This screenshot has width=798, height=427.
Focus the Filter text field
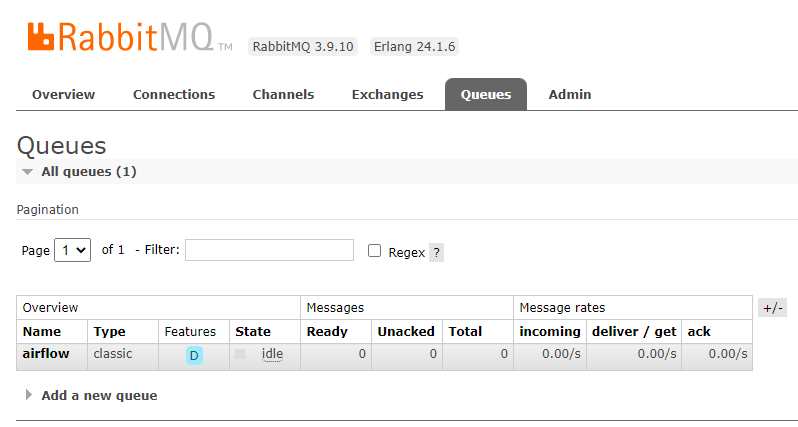pos(269,250)
